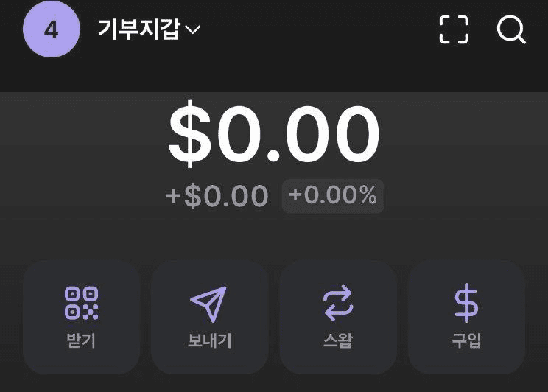Tap the swap arrows icon
Screen dimensions: 548x392
point(338,303)
